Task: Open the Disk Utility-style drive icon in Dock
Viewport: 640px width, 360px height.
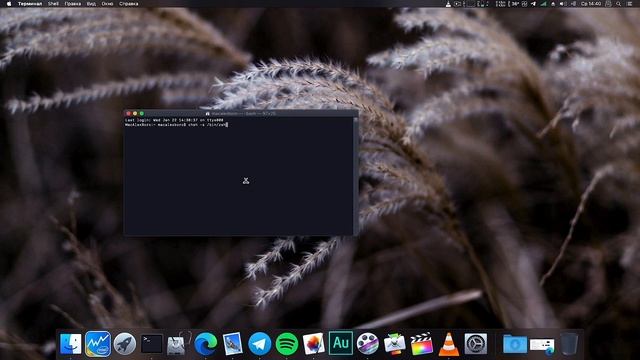Action: pos(178,344)
